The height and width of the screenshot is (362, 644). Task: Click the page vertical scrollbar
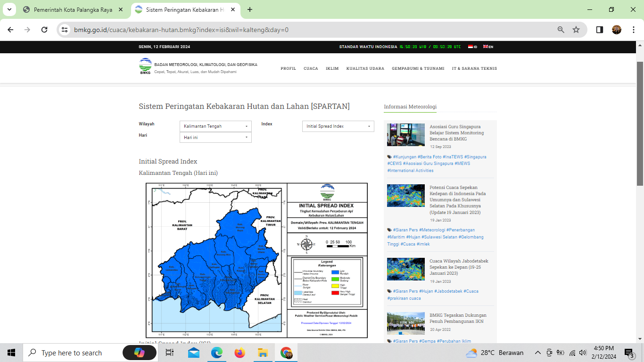coord(640,123)
